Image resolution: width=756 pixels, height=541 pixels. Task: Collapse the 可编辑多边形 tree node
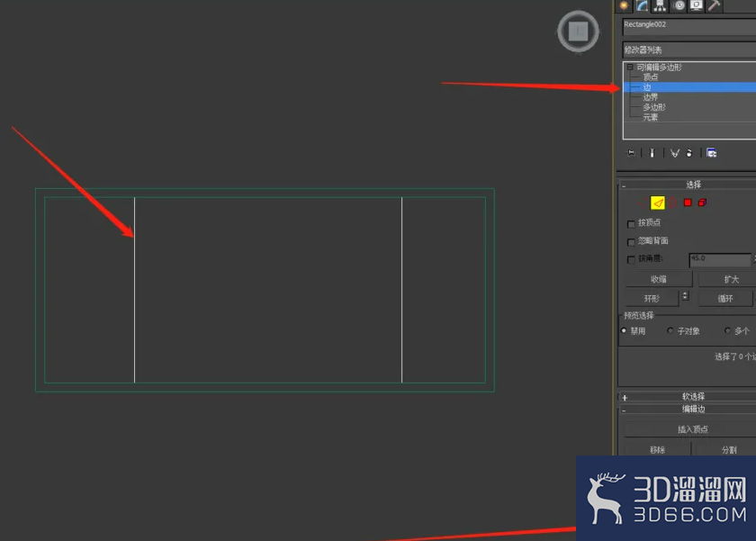[x=630, y=67]
